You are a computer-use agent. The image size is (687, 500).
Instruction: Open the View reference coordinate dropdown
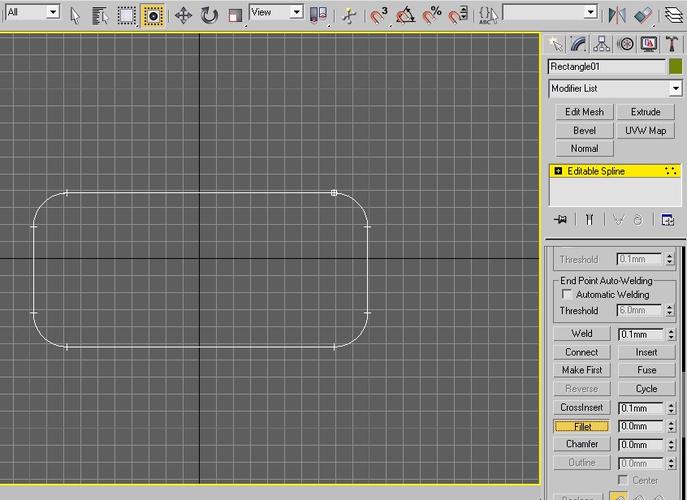[296, 12]
